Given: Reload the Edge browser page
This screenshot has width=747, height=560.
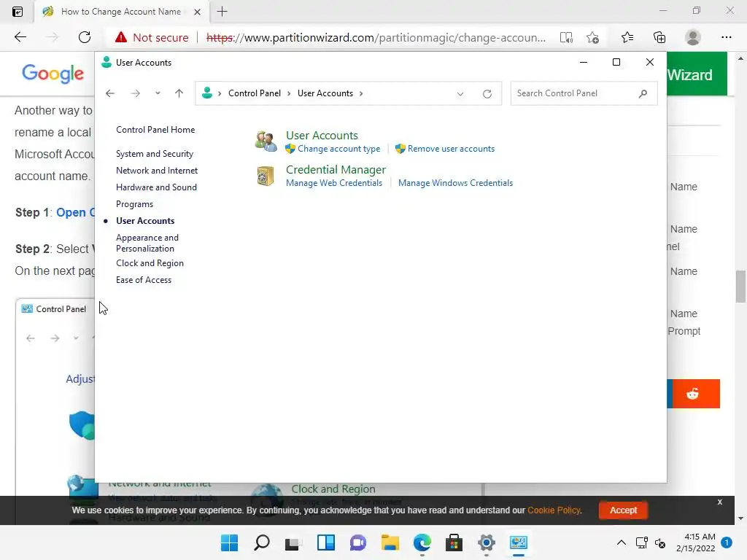Looking at the screenshot, I should click(85, 37).
